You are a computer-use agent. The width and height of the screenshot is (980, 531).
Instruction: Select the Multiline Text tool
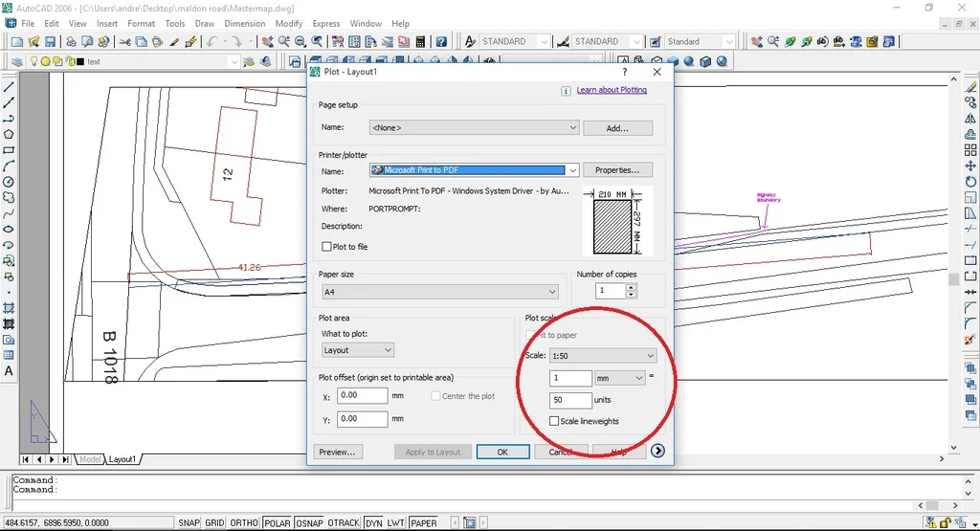point(9,371)
